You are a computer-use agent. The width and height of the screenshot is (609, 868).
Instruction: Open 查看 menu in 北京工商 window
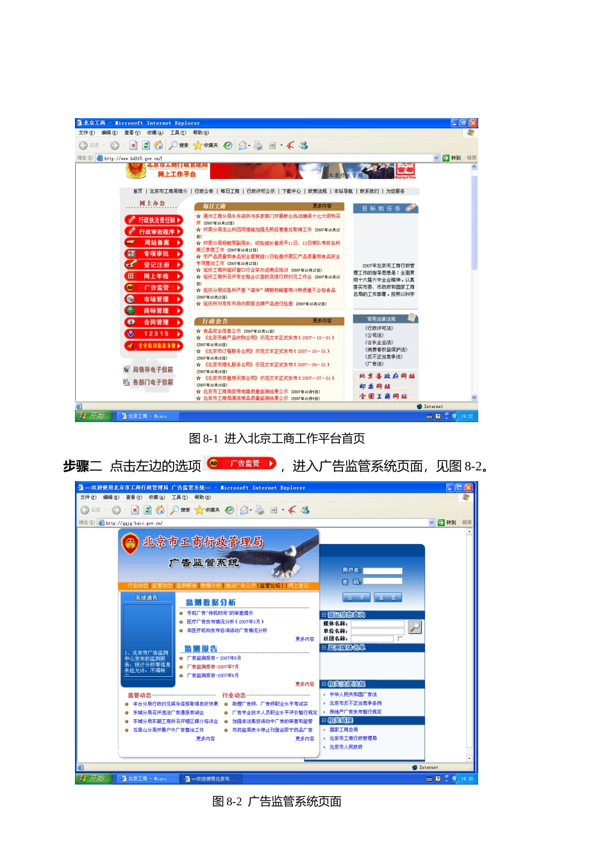[132, 133]
